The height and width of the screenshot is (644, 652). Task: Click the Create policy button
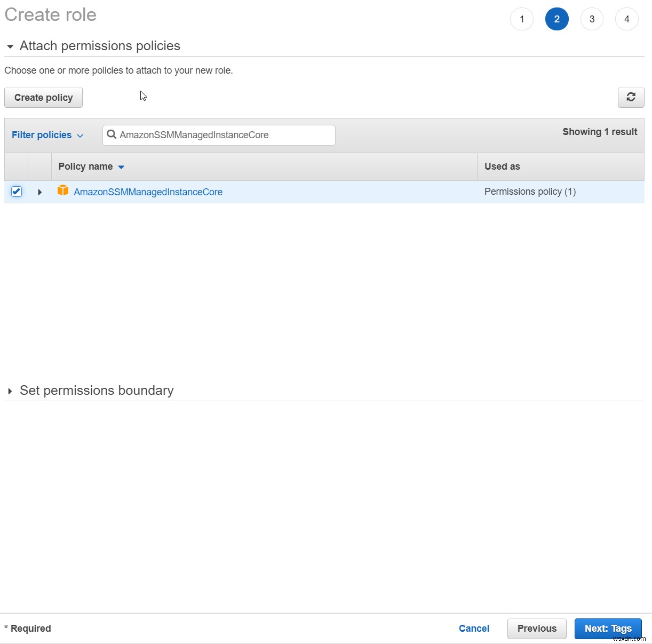pyautogui.click(x=43, y=97)
